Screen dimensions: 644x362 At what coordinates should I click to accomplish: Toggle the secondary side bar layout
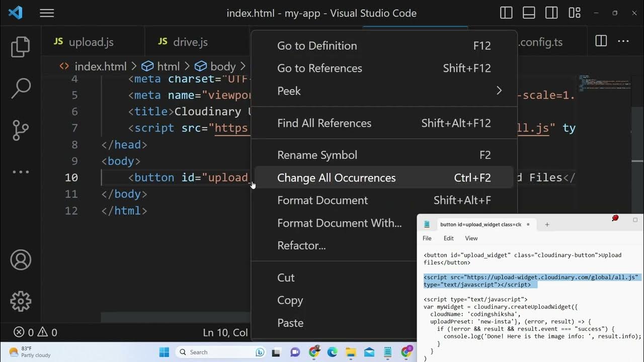coord(551,13)
